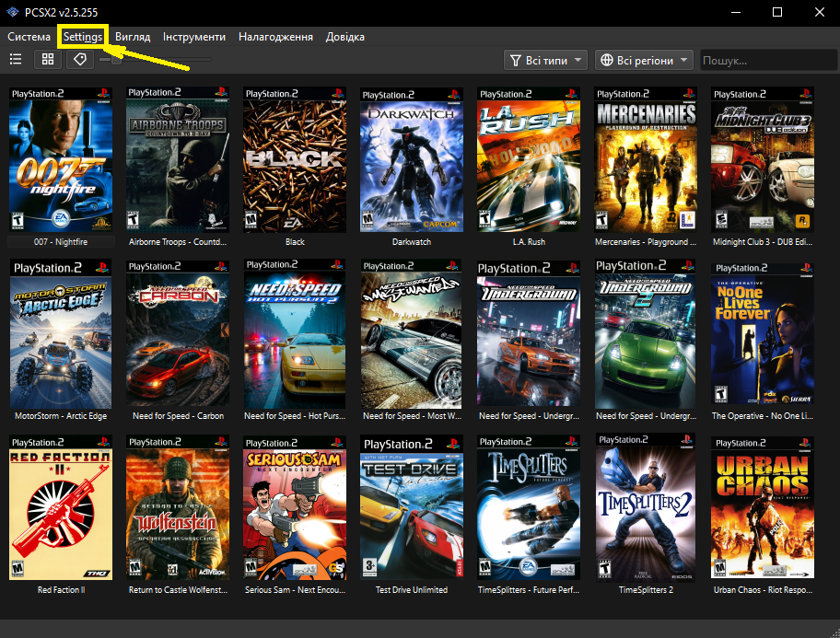
Task: Switch to game grid view icon
Action: pos(48,60)
